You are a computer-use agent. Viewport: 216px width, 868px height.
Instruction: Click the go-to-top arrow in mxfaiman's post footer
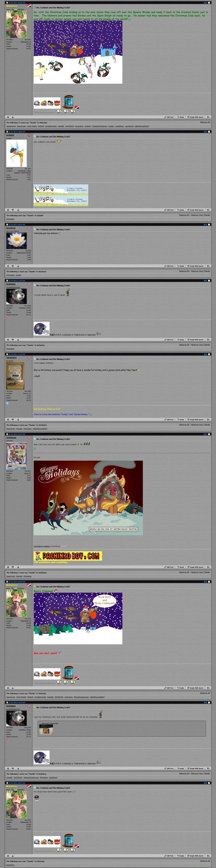(x=18, y=567)
